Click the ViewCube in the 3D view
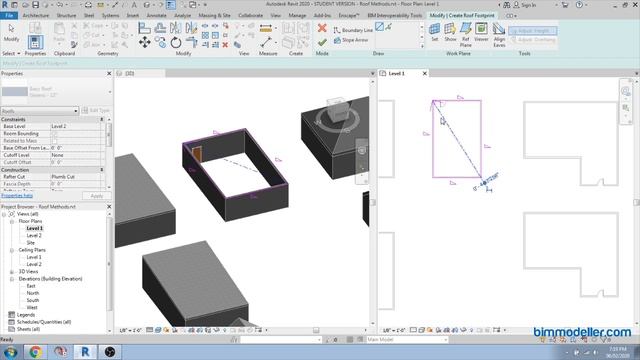 pos(338,110)
